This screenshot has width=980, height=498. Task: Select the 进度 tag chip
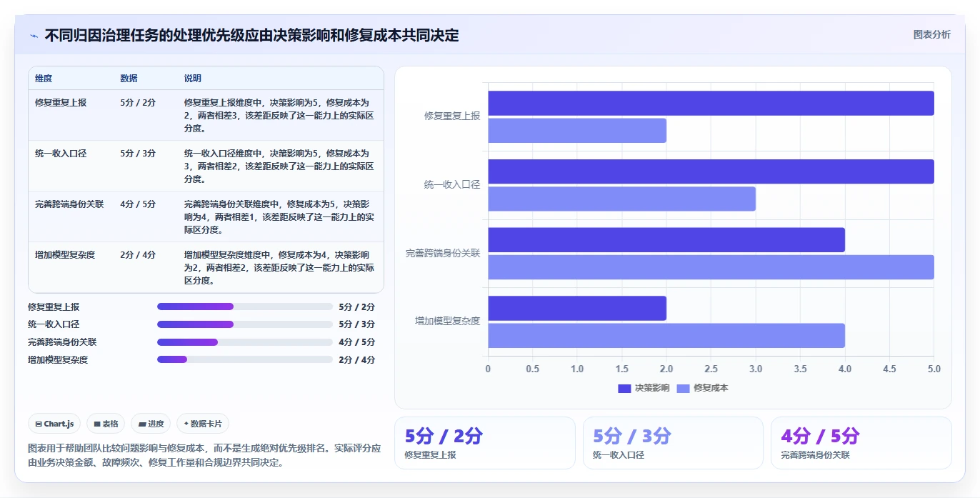pos(151,424)
